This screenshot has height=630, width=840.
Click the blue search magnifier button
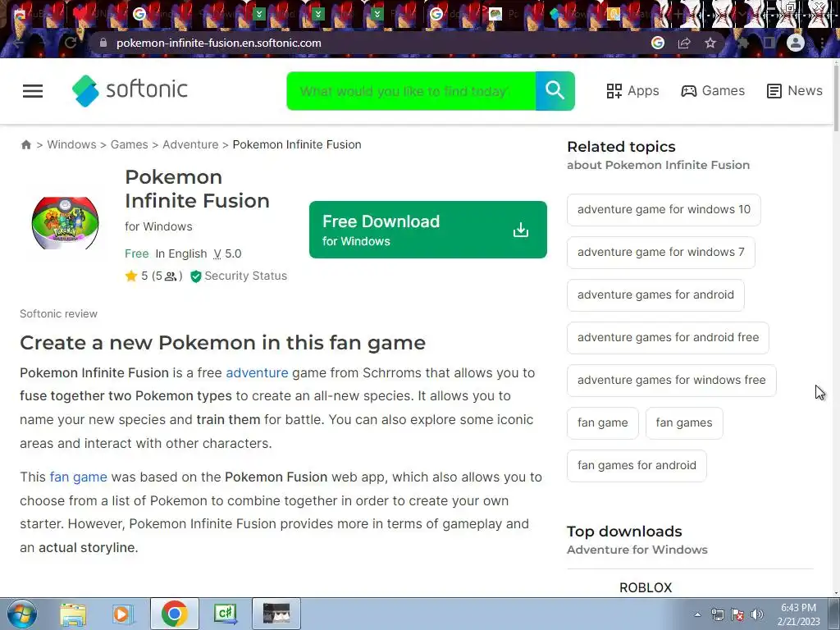click(555, 90)
